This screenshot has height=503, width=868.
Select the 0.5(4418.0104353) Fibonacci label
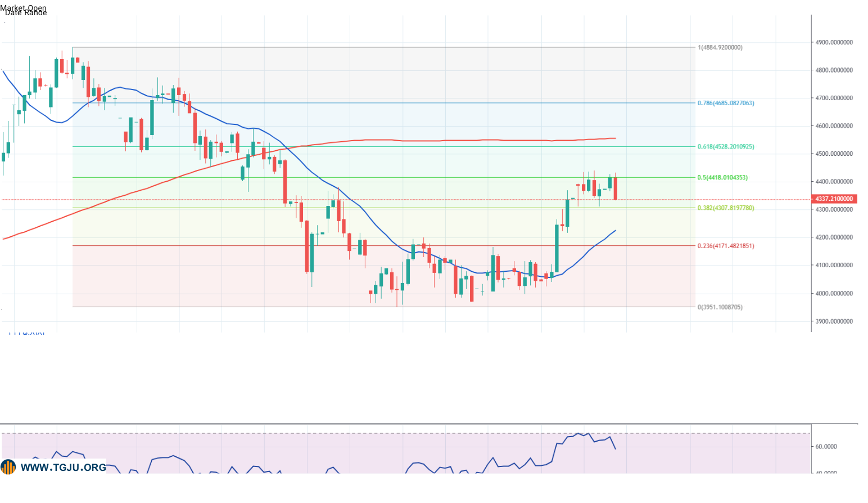722,177
